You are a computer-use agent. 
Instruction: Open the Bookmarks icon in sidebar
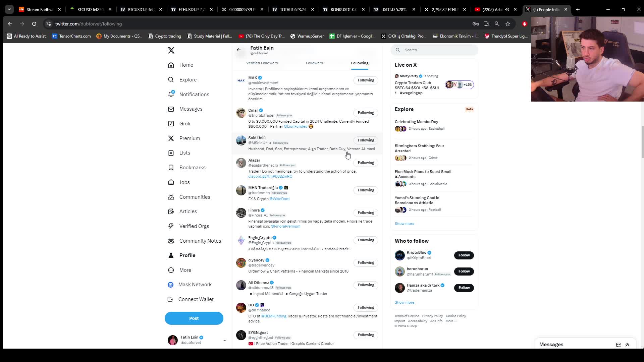[171, 168]
